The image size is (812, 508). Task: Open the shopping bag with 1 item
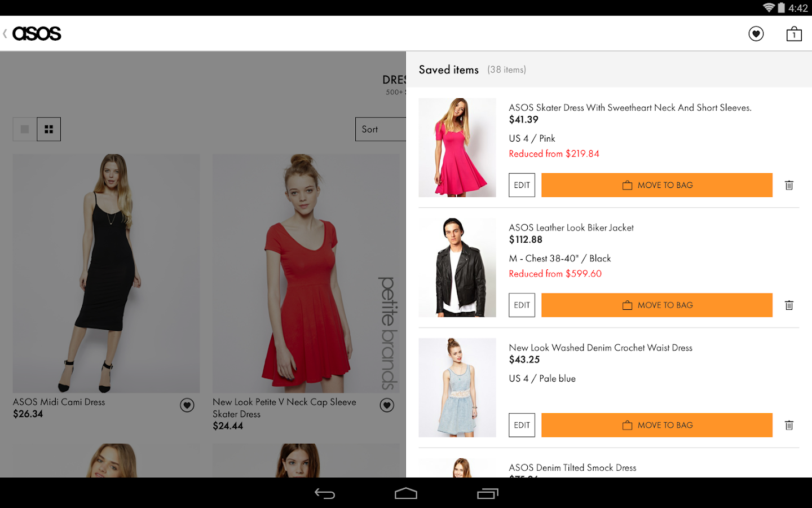[794, 34]
